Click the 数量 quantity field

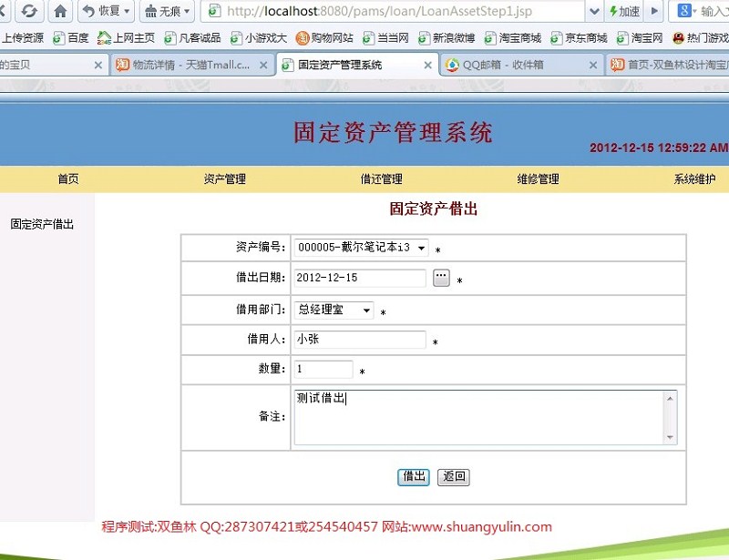coord(323,369)
